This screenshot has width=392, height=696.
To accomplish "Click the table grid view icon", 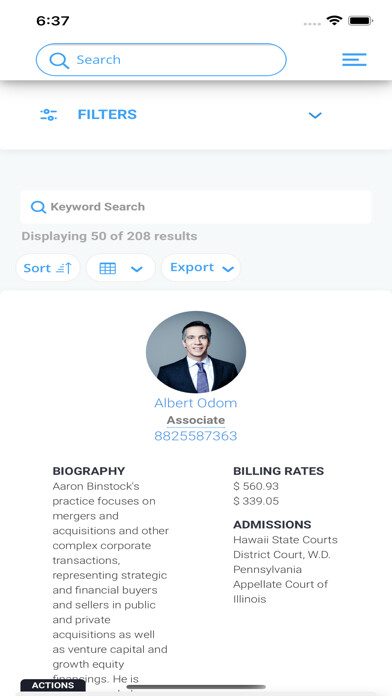I will point(108,268).
